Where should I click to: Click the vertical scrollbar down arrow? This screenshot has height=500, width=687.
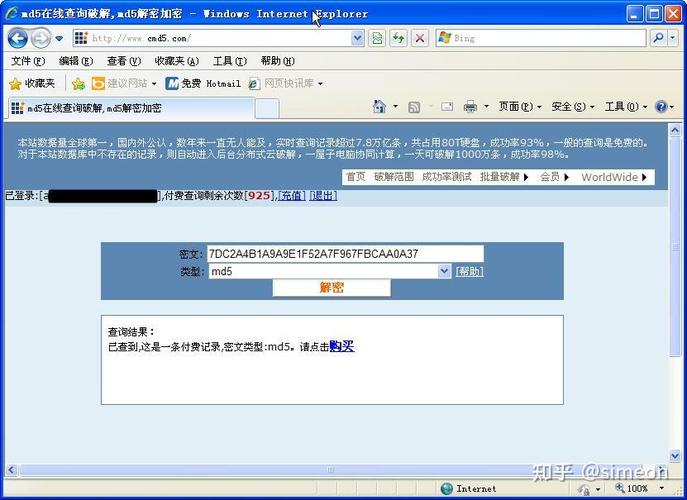pyautogui.click(x=675, y=456)
